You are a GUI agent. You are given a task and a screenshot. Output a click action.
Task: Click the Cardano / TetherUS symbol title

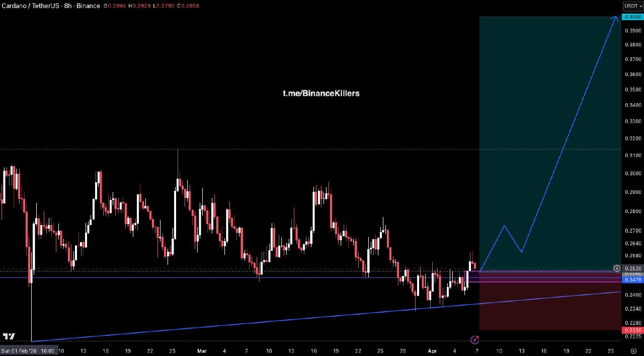[x=30, y=6]
